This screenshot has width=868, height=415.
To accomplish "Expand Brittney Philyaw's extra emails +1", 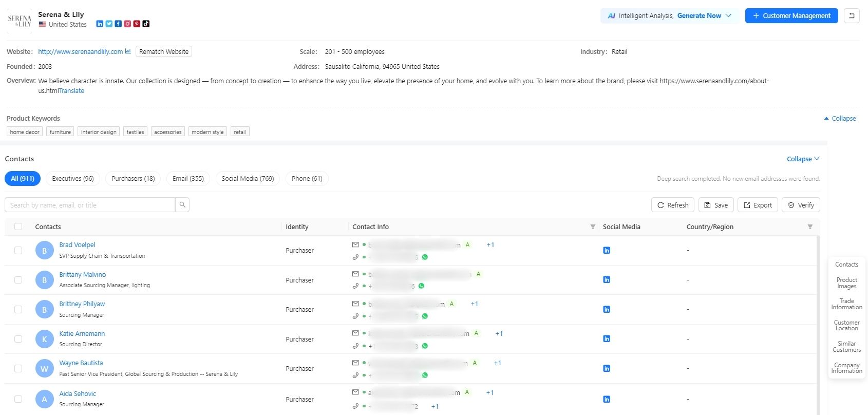I will click(475, 304).
